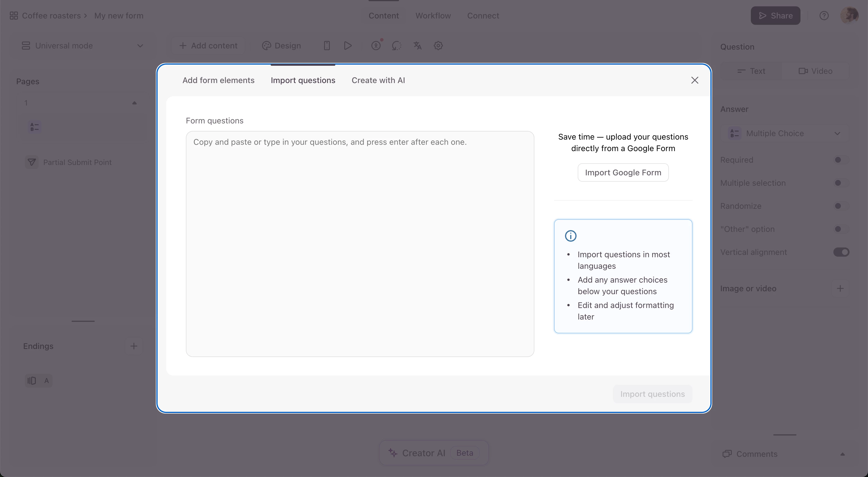This screenshot has width=868, height=477.
Task: Switch to Add form elements tab
Action: click(x=218, y=80)
